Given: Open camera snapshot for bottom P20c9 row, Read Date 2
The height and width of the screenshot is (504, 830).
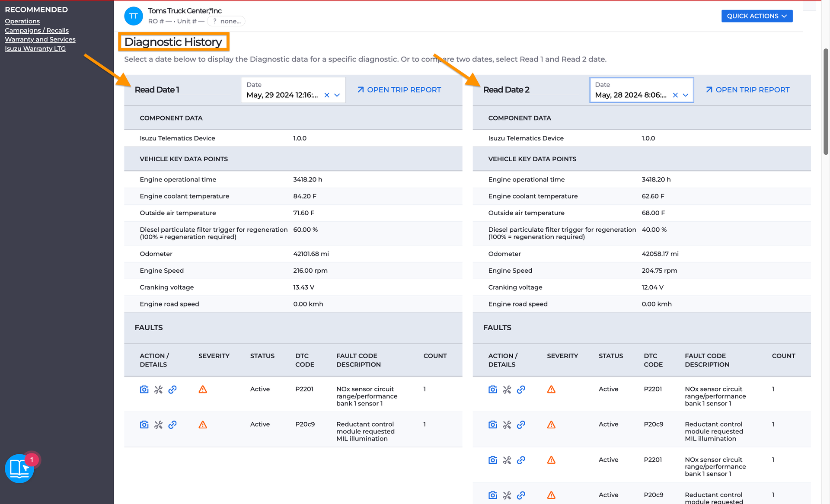Looking at the screenshot, I should click(x=493, y=495).
